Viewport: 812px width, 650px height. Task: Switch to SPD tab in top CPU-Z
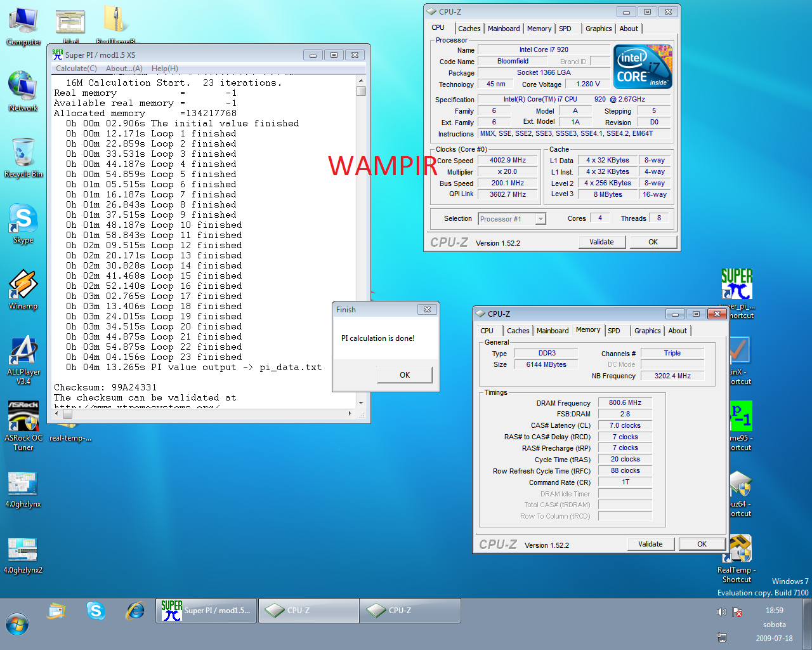point(565,29)
